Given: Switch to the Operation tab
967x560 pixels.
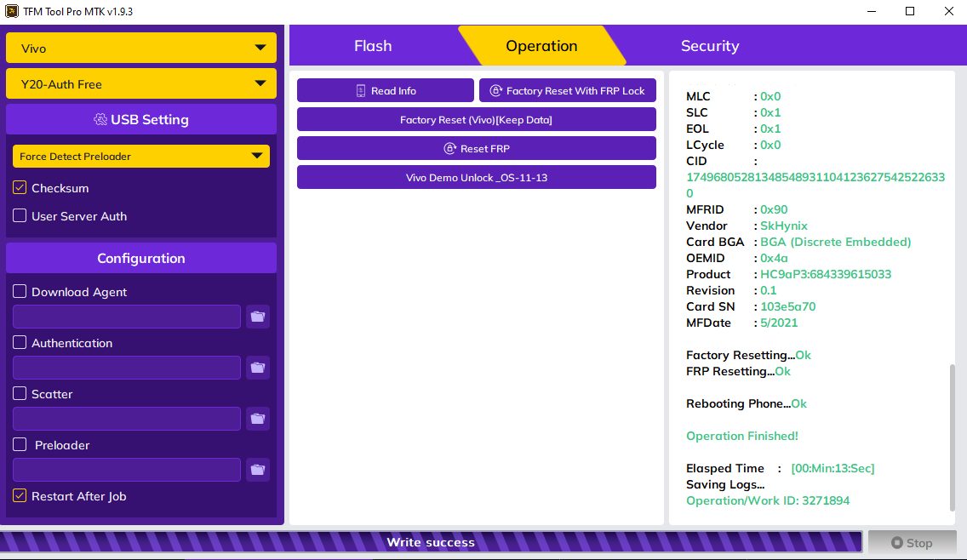Looking at the screenshot, I should pos(541,46).
